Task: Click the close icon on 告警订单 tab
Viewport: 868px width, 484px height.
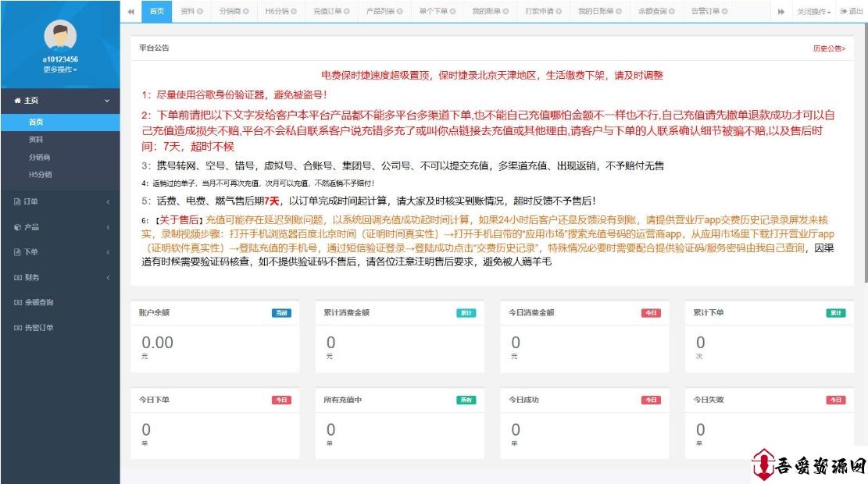Action: point(724,11)
